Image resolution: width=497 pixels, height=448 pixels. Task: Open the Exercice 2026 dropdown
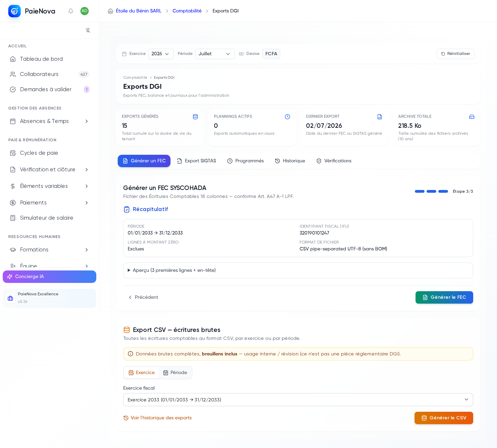161,54
